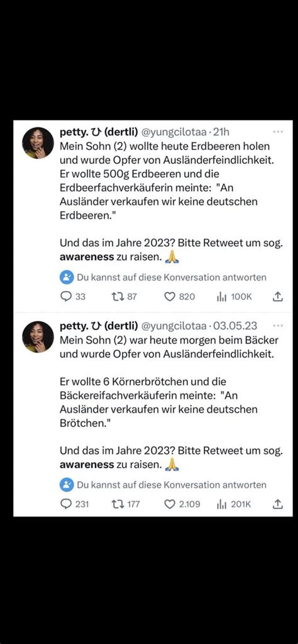Image resolution: width=298 pixels, height=644 pixels.
Task: Open replies on the Erdbeeren tweet
Action: point(73,296)
